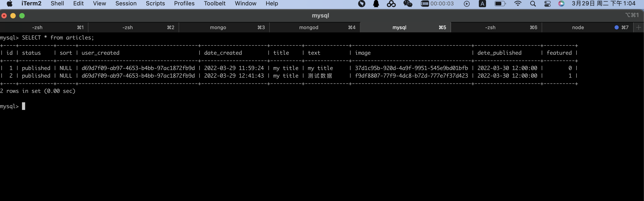Click the recording timer 00:00:03 icon
The height and width of the screenshot is (201, 644).
click(437, 4)
